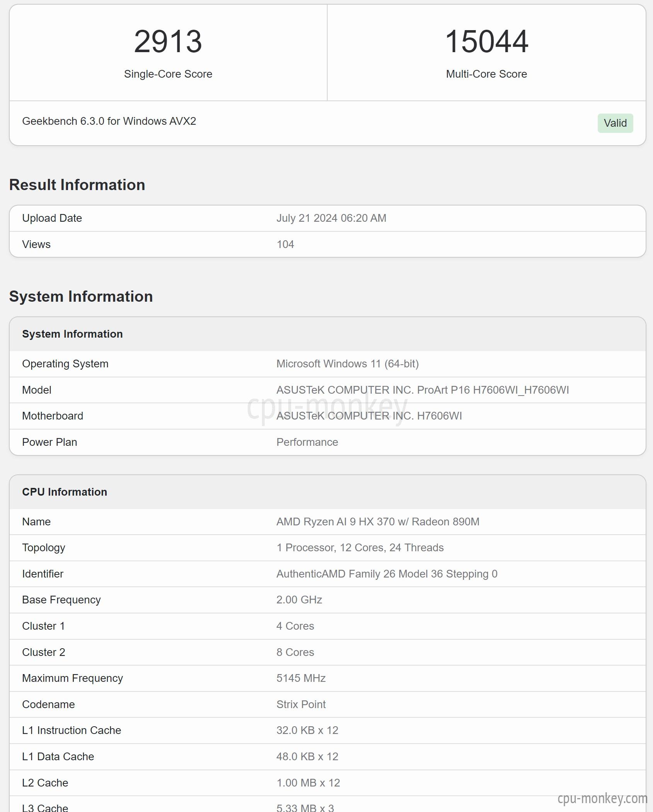Image resolution: width=653 pixels, height=812 pixels.
Task: Select the 5145 MHz value
Action: point(301,678)
